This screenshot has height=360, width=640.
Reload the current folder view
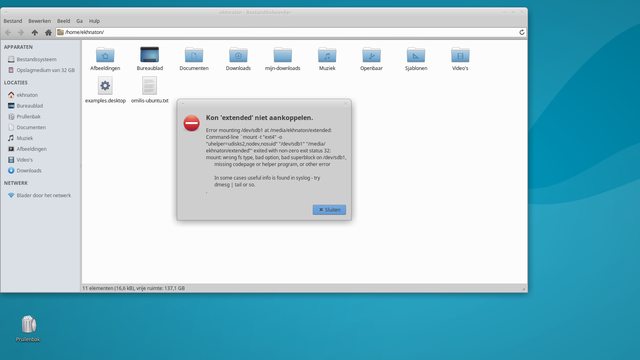click(x=522, y=32)
